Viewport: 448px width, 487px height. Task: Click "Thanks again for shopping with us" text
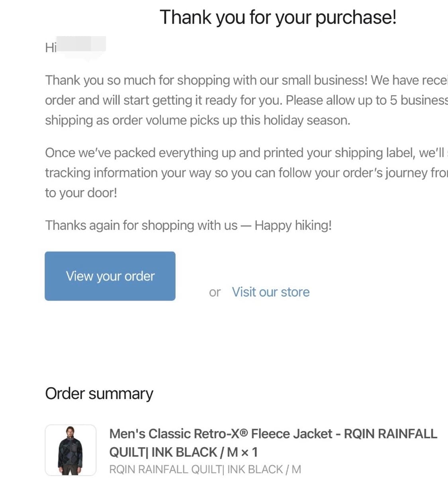click(141, 225)
